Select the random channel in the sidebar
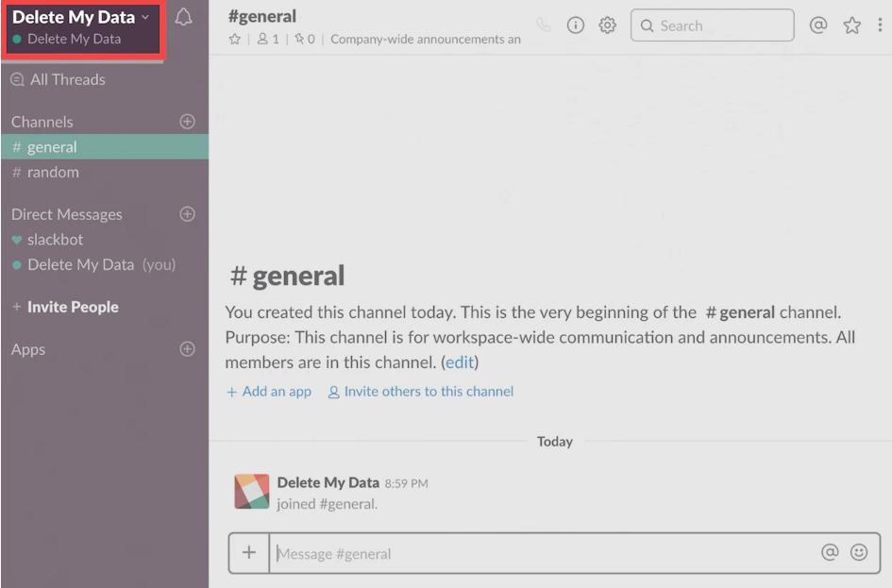892x588 pixels. 105,172
